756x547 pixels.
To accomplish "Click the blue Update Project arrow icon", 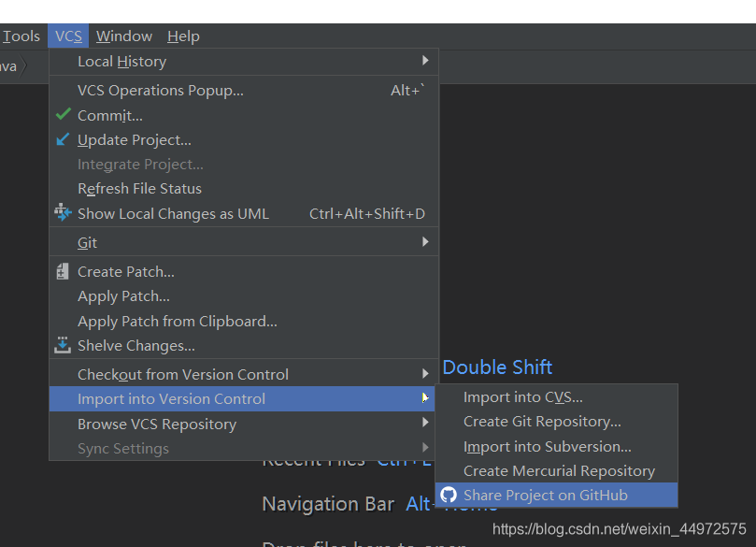I will [63, 139].
